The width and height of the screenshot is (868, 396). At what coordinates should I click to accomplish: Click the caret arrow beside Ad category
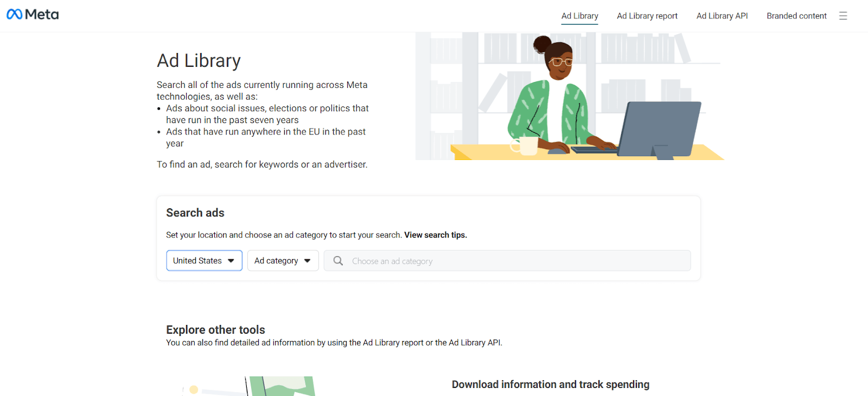pos(308,261)
